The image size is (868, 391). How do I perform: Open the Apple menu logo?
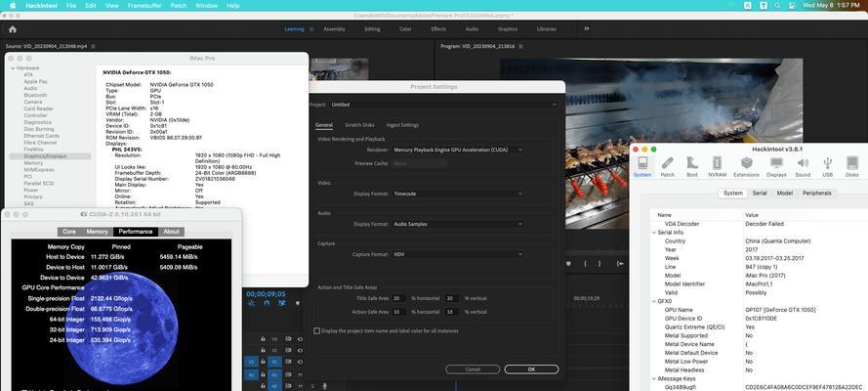pos(12,6)
